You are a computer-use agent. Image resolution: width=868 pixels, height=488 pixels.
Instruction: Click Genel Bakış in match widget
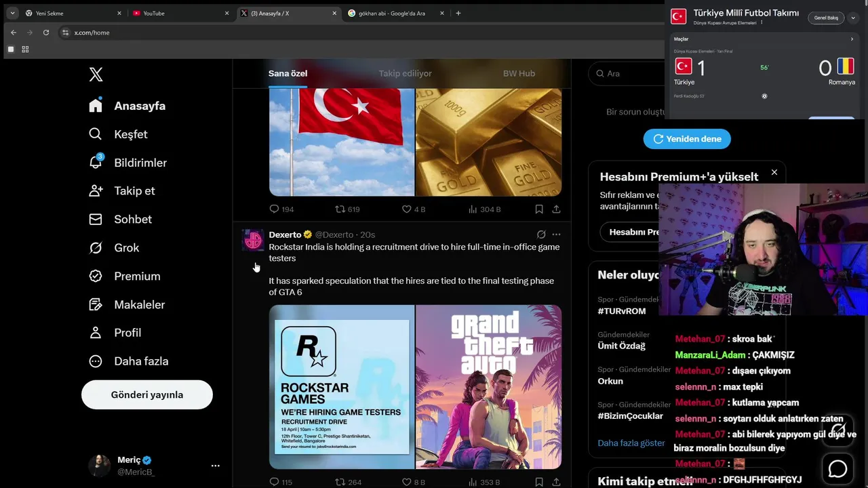pos(826,18)
